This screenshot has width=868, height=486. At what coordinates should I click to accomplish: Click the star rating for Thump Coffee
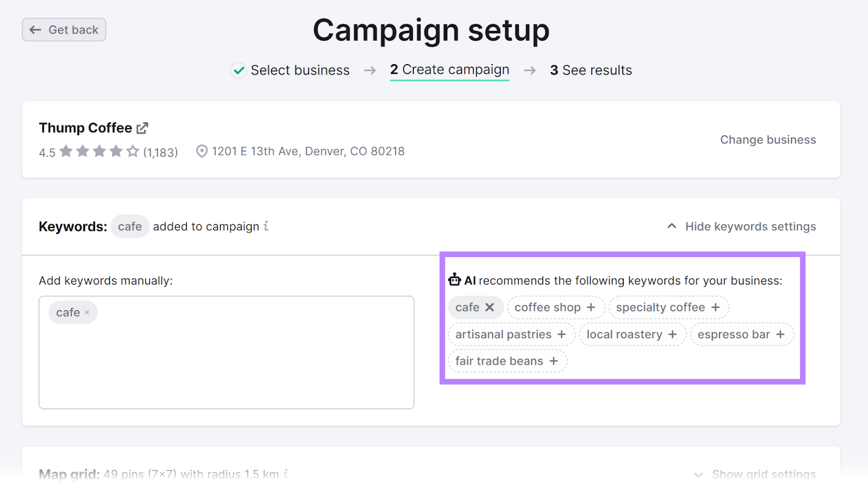click(x=99, y=152)
